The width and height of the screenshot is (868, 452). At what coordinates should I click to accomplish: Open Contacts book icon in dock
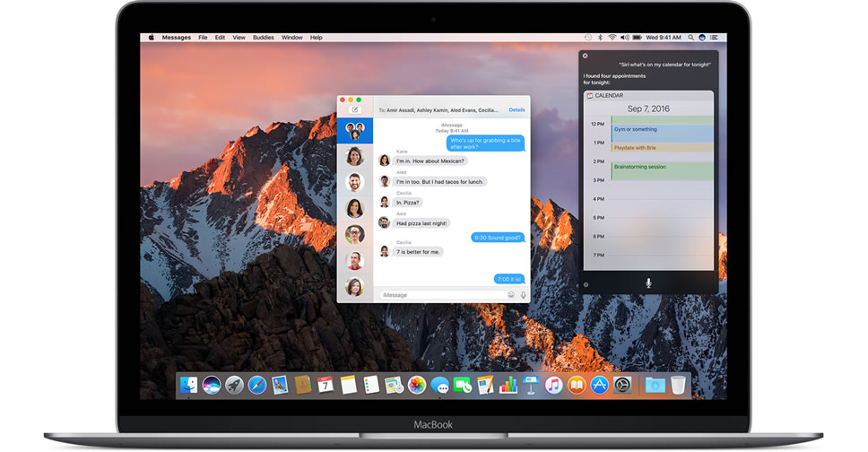[x=302, y=385]
